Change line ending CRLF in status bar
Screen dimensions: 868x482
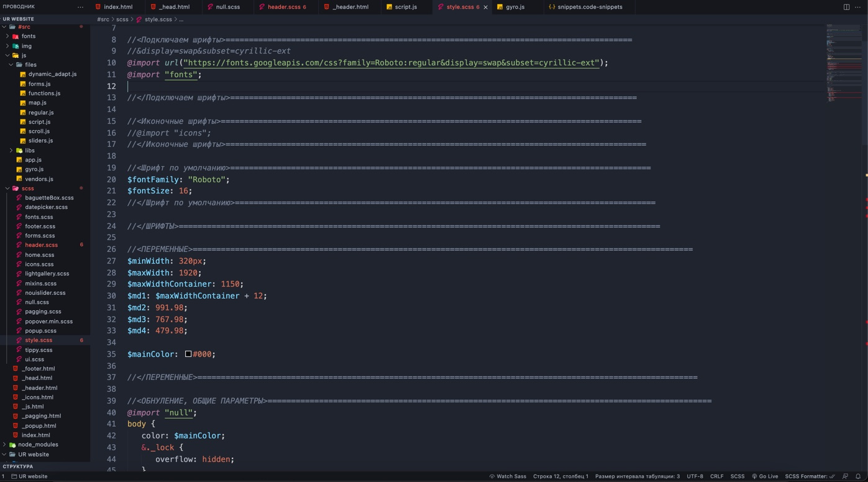[x=716, y=476]
